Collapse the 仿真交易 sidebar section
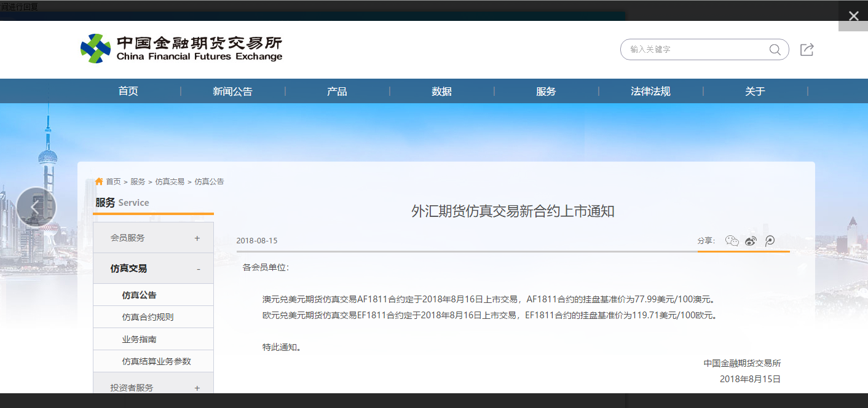 click(x=198, y=269)
